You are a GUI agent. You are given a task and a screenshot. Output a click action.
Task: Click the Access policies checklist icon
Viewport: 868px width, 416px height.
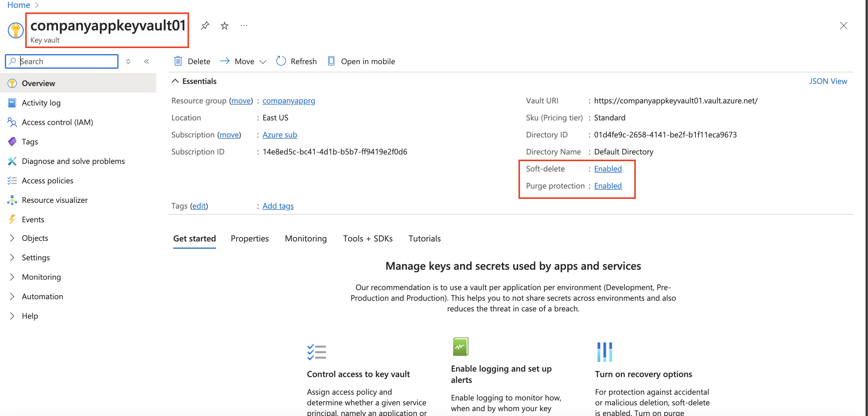point(12,181)
